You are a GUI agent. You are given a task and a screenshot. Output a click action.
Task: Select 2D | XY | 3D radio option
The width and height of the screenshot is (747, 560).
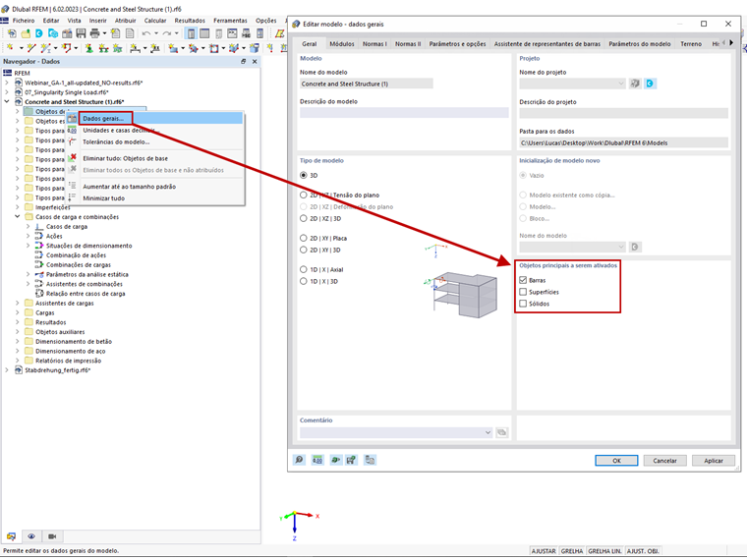[304, 250]
